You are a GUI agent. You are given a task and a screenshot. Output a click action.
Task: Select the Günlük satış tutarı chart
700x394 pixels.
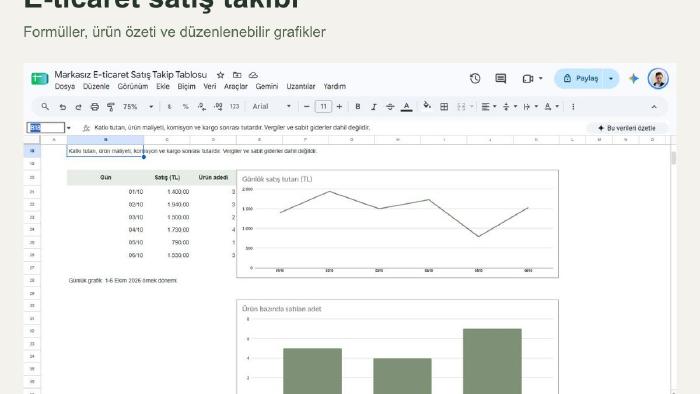397,224
